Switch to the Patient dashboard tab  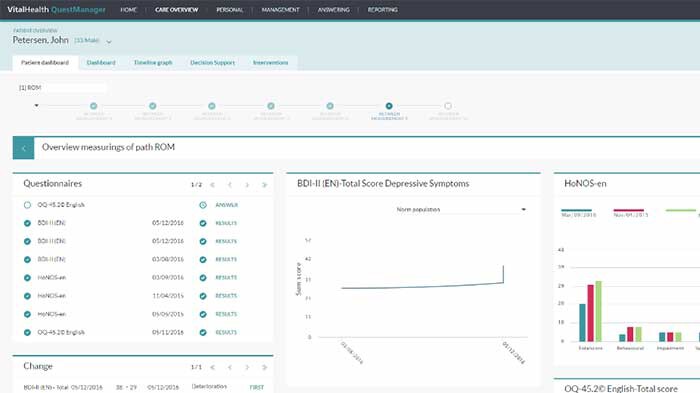pyautogui.click(x=45, y=63)
